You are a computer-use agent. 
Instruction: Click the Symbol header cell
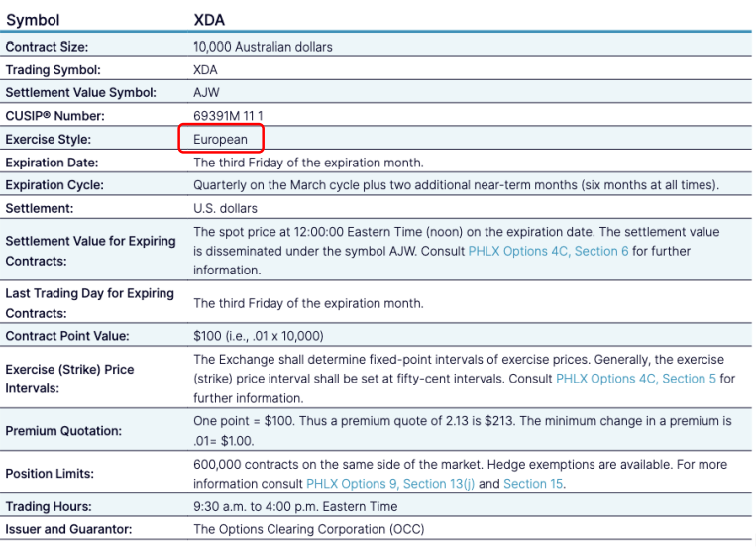point(34,20)
